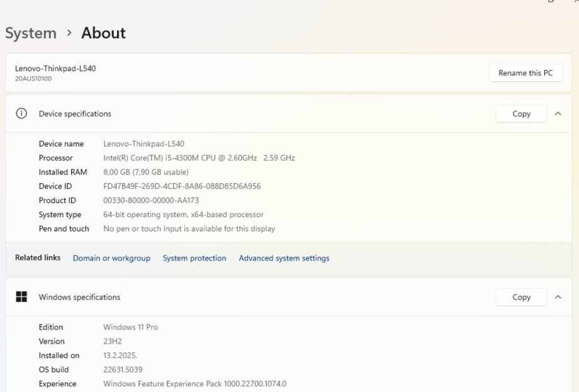Copy the Windows specifications
The image size is (579, 392).
click(x=521, y=297)
